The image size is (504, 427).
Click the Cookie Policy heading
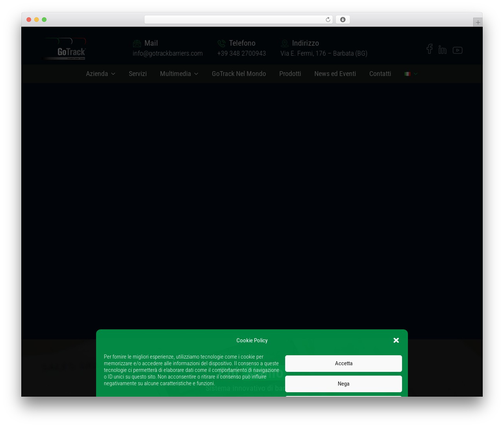252,340
